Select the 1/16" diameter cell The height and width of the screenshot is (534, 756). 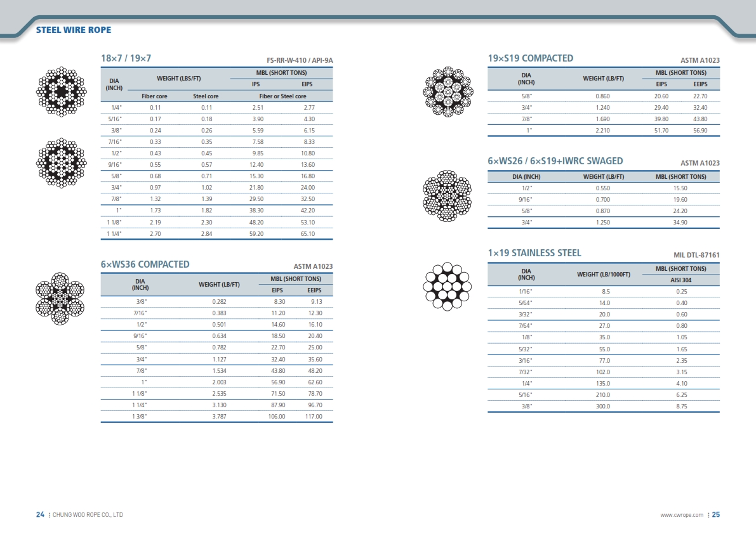coord(526,292)
